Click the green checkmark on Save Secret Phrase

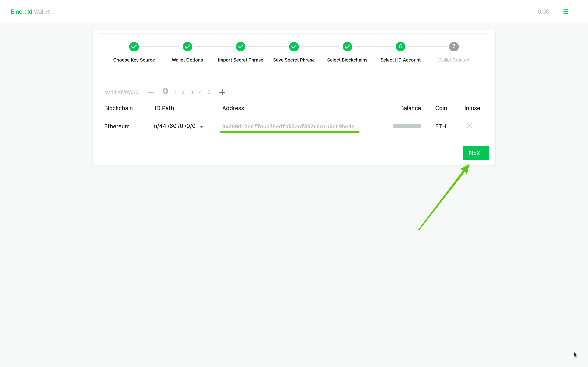point(294,46)
